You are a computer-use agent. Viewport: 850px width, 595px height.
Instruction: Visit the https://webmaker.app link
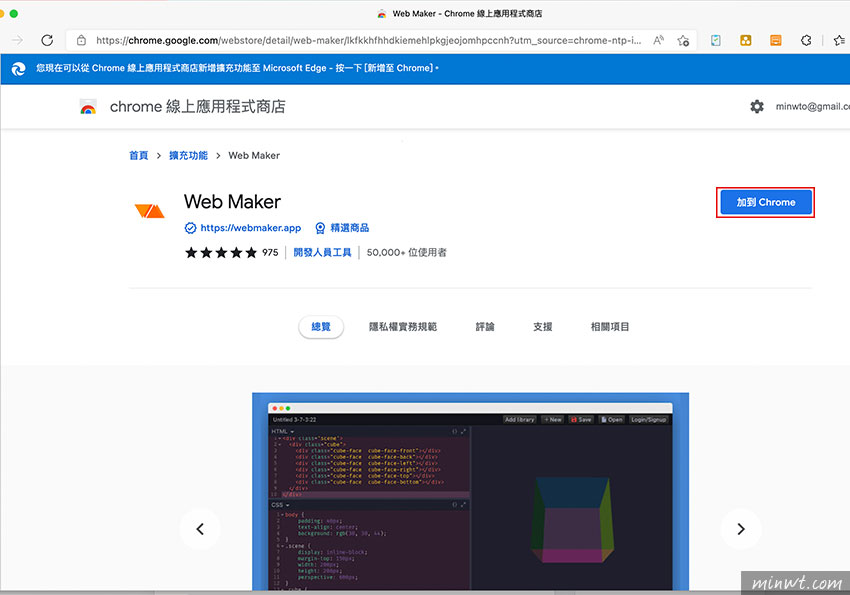[x=250, y=228]
